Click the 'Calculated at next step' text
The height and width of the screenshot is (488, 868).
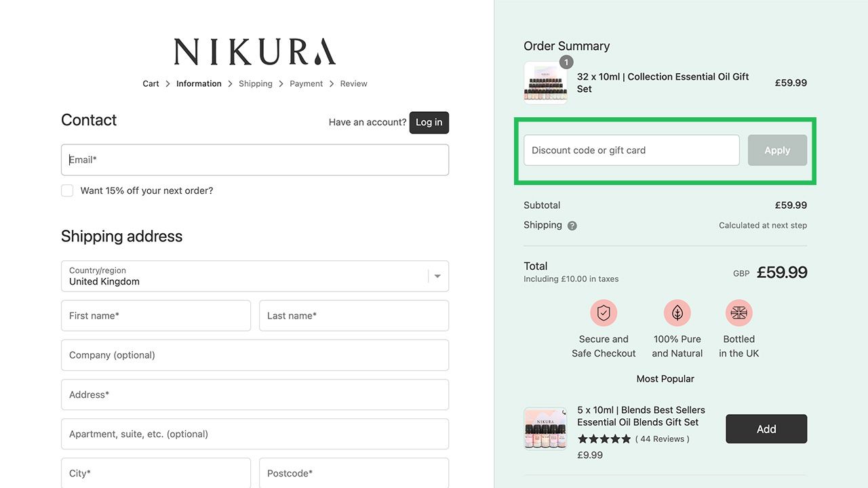point(763,226)
